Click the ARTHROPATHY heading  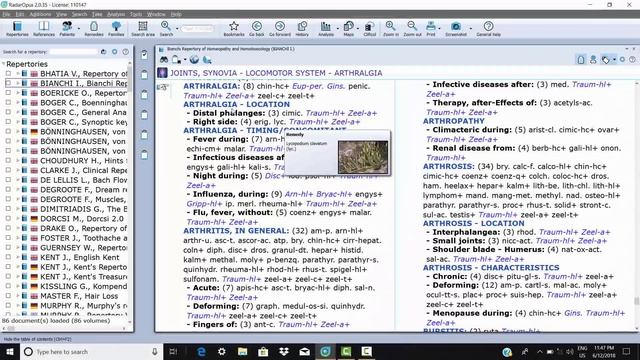(453, 121)
